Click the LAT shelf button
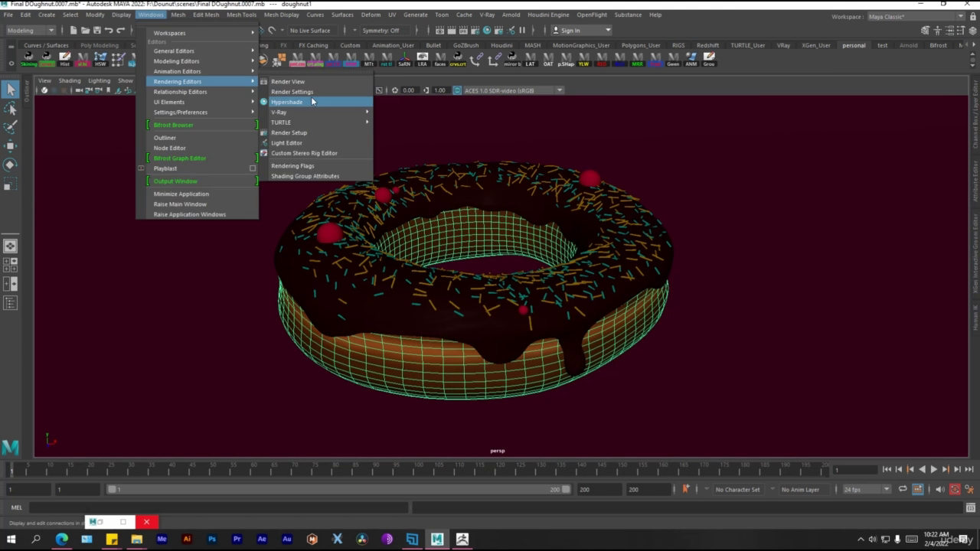The image size is (980, 551). pos(530,59)
